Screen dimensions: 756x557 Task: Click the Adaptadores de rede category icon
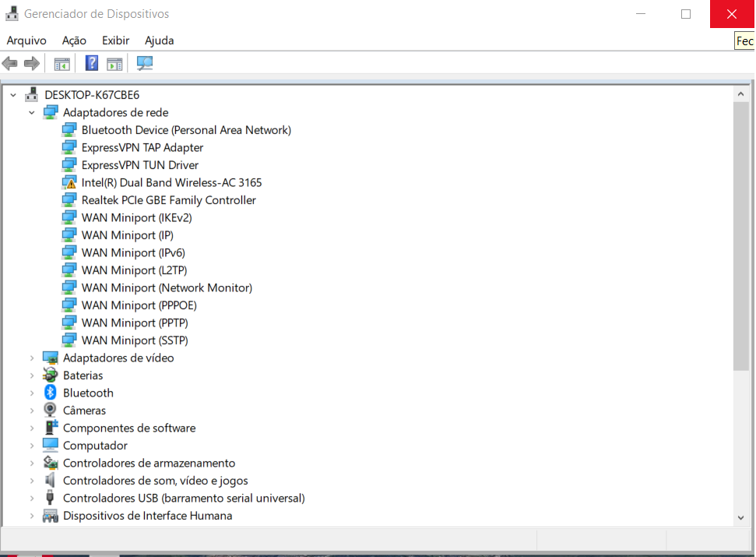[51, 112]
